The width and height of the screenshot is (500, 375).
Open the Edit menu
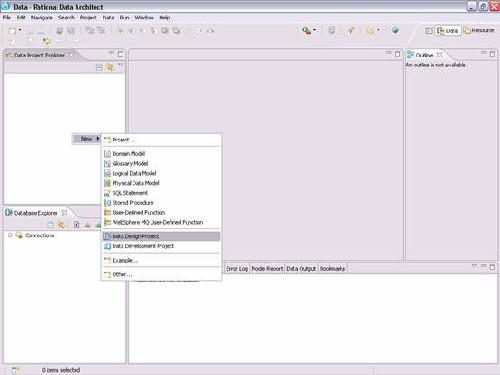(21, 17)
